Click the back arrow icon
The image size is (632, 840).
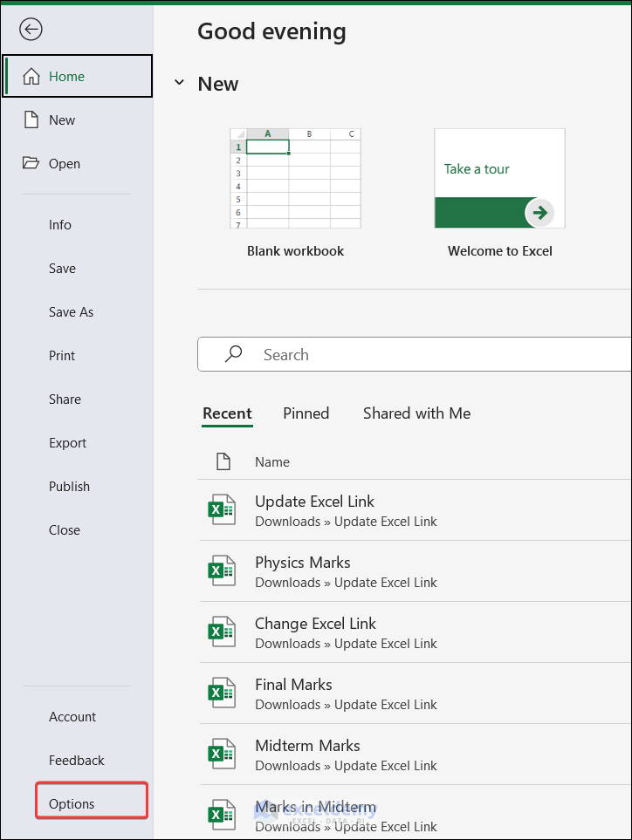tap(31, 30)
